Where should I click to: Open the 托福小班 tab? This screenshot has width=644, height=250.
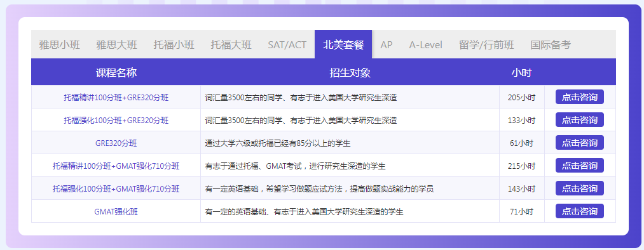(174, 44)
